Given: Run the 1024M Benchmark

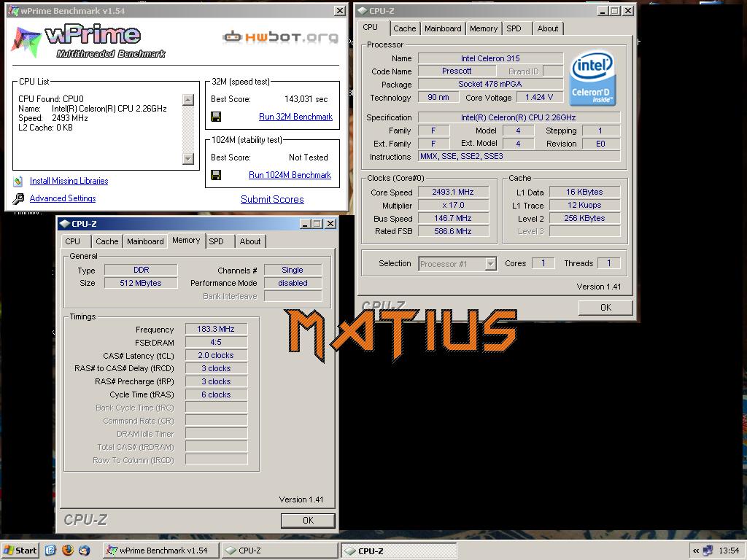Looking at the screenshot, I should pos(290,175).
